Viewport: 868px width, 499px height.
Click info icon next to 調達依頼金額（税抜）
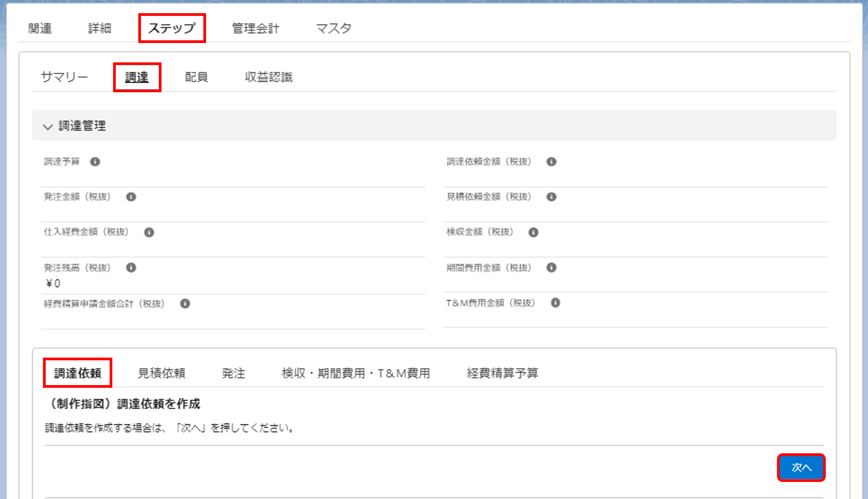tap(551, 162)
